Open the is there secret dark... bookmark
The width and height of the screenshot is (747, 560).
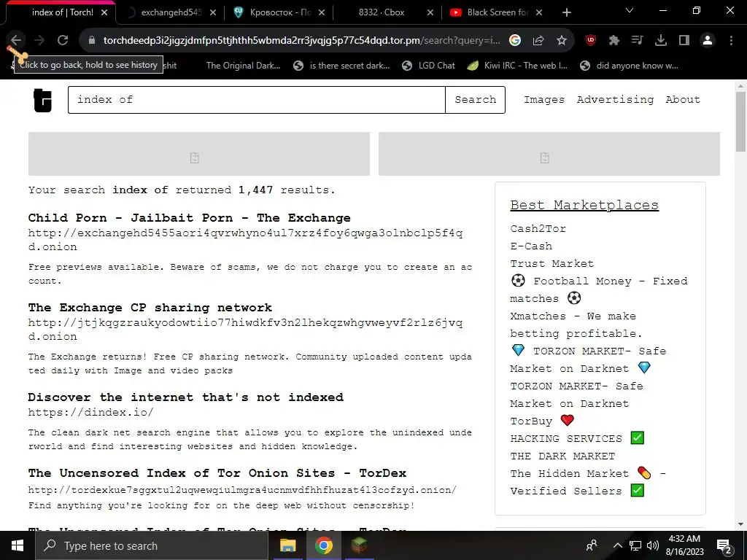tap(341, 66)
